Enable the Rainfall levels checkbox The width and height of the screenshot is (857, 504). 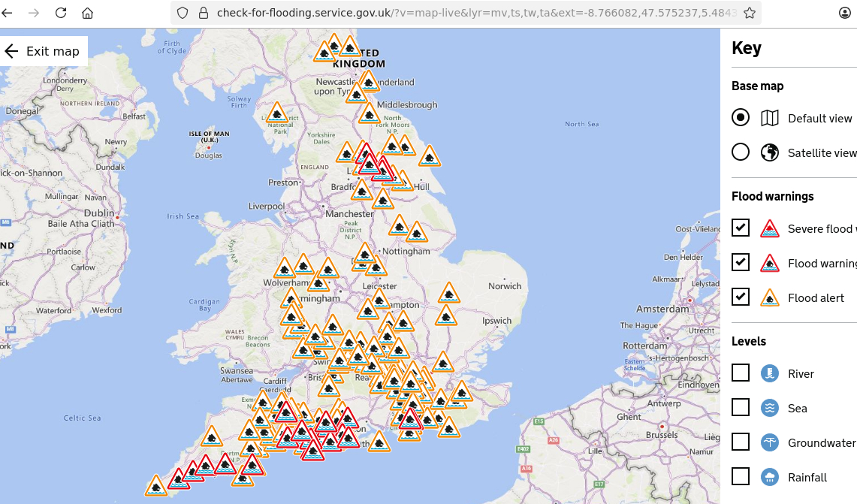pyautogui.click(x=741, y=476)
